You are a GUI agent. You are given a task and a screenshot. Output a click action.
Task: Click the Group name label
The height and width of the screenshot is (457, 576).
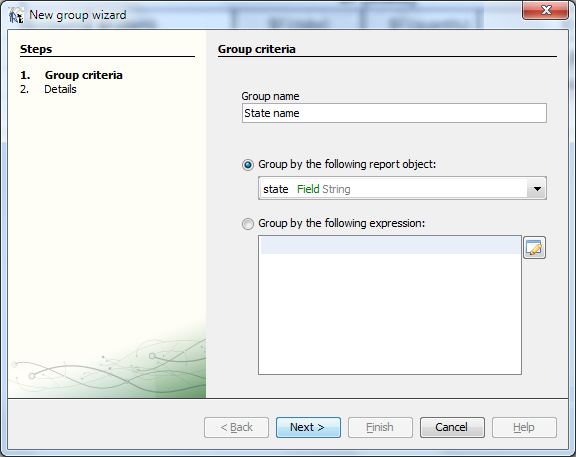click(x=270, y=96)
